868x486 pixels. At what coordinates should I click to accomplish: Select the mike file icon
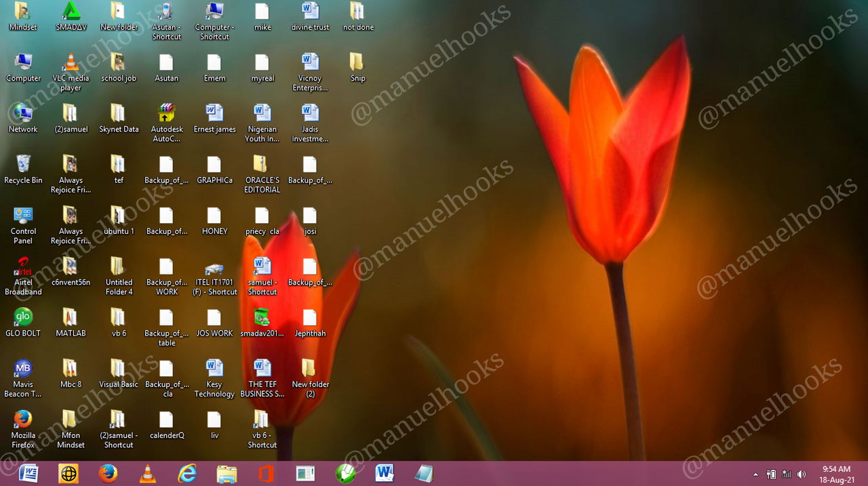[262, 16]
